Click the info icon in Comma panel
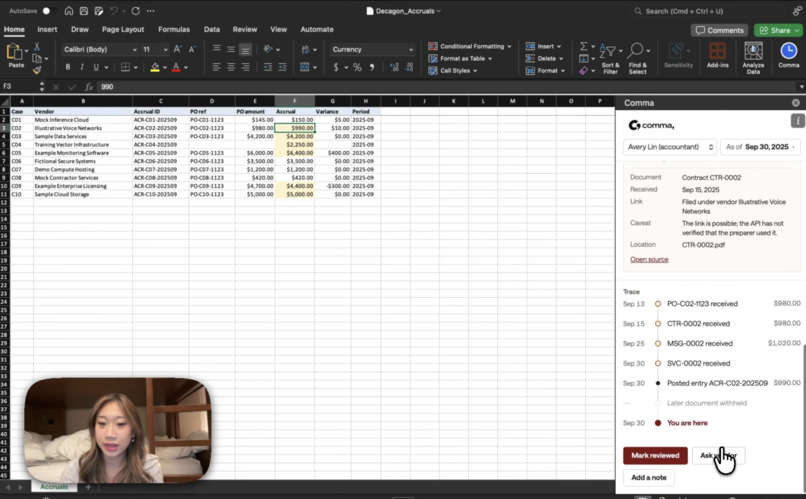 [x=797, y=121]
